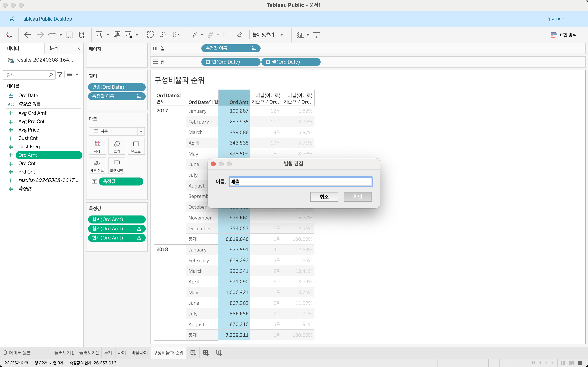588x367 pixels.
Task: Open the Color (색상) mark card
Action: pyautogui.click(x=97, y=146)
